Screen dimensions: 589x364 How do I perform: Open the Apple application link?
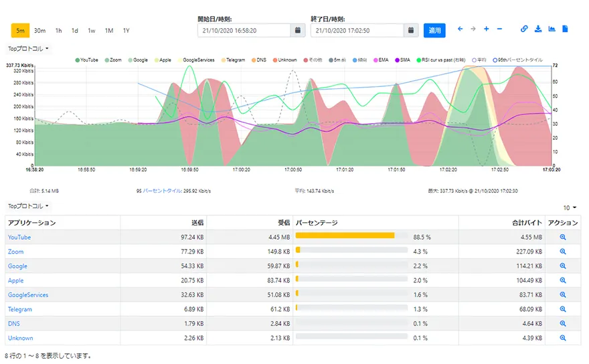[x=16, y=280]
